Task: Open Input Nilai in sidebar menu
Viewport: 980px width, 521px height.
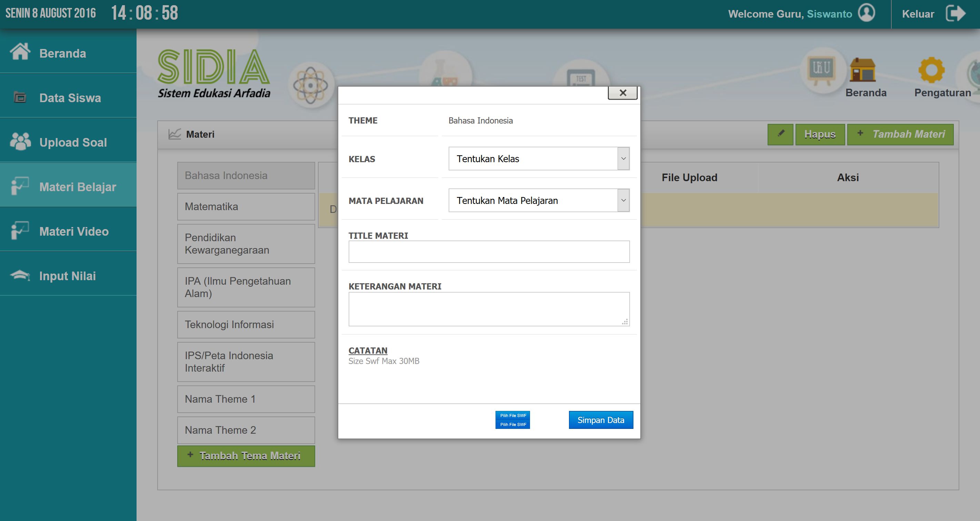Action: click(x=68, y=274)
